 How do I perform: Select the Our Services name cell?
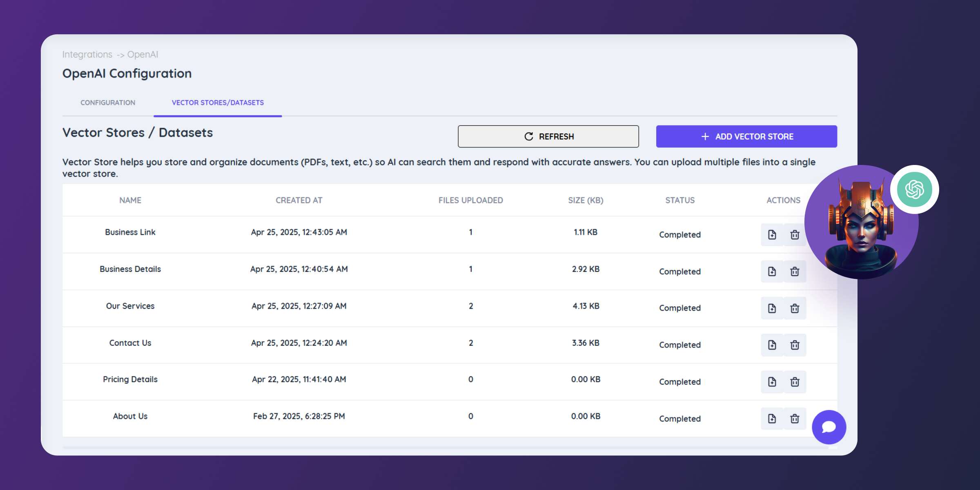[130, 306]
